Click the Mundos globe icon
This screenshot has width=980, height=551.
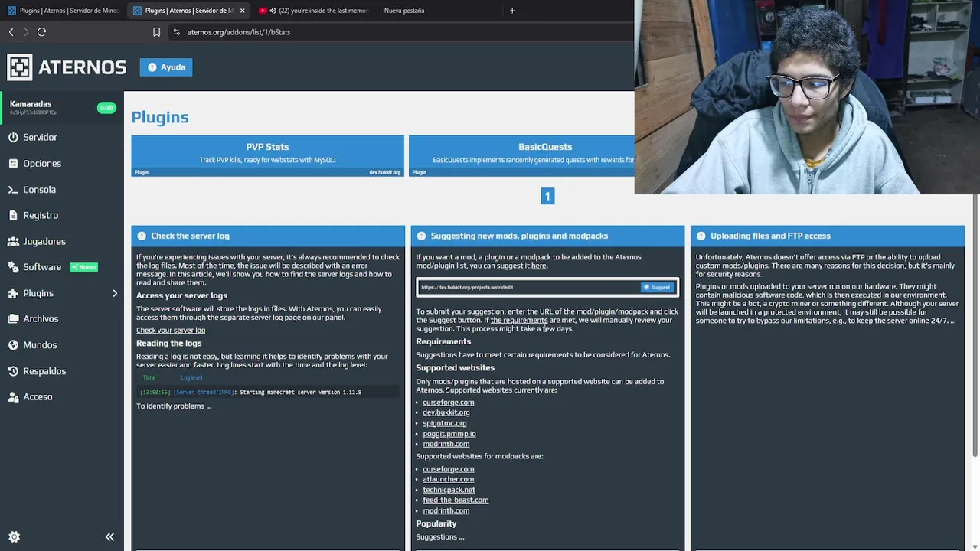(x=13, y=344)
